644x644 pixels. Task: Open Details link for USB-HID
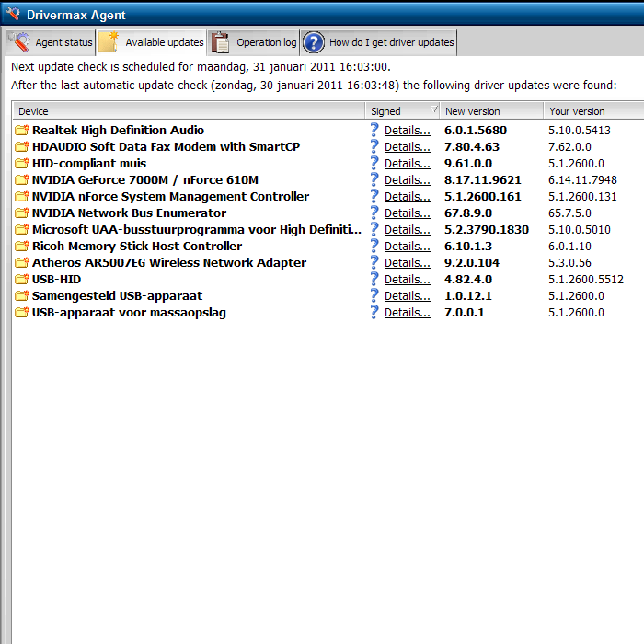click(408, 280)
